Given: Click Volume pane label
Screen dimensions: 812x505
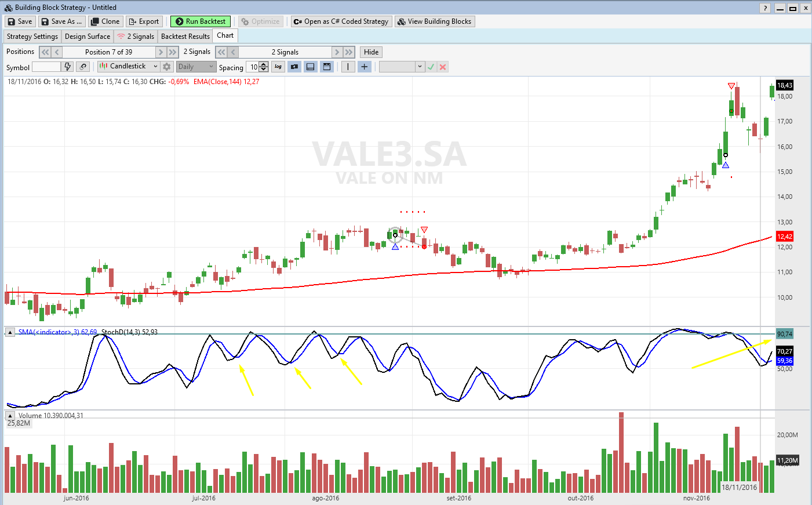Looking at the screenshot, I should [50, 416].
